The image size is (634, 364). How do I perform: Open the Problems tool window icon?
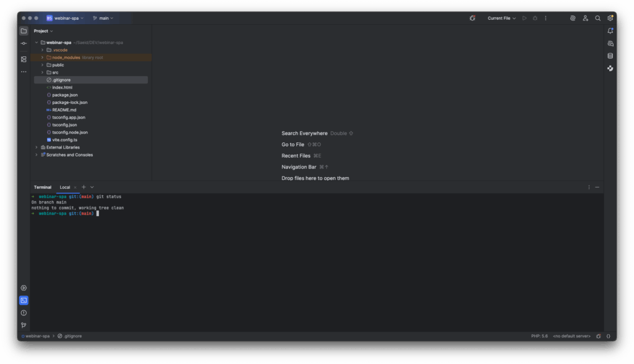[24, 313]
